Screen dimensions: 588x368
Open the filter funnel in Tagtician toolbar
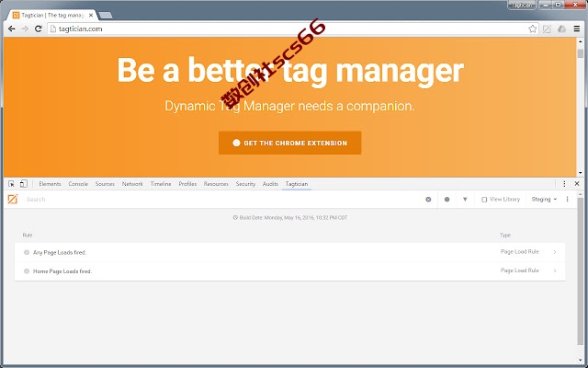coord(465,200)
